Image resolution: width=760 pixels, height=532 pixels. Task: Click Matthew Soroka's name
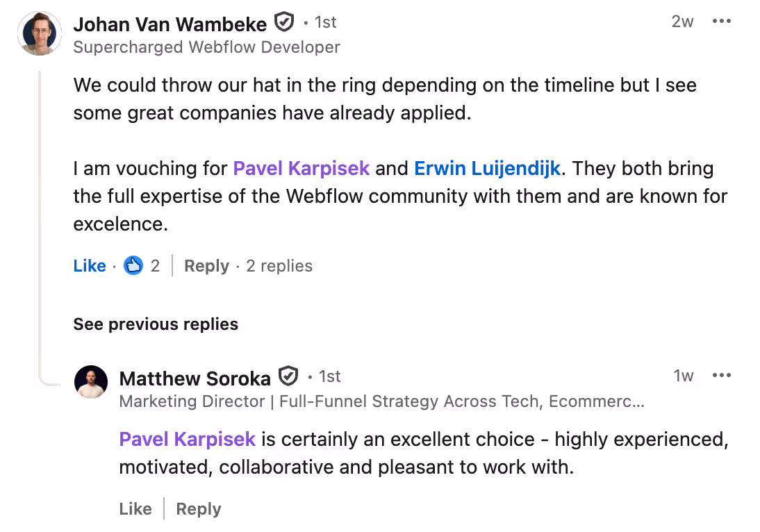click(195, 378)
